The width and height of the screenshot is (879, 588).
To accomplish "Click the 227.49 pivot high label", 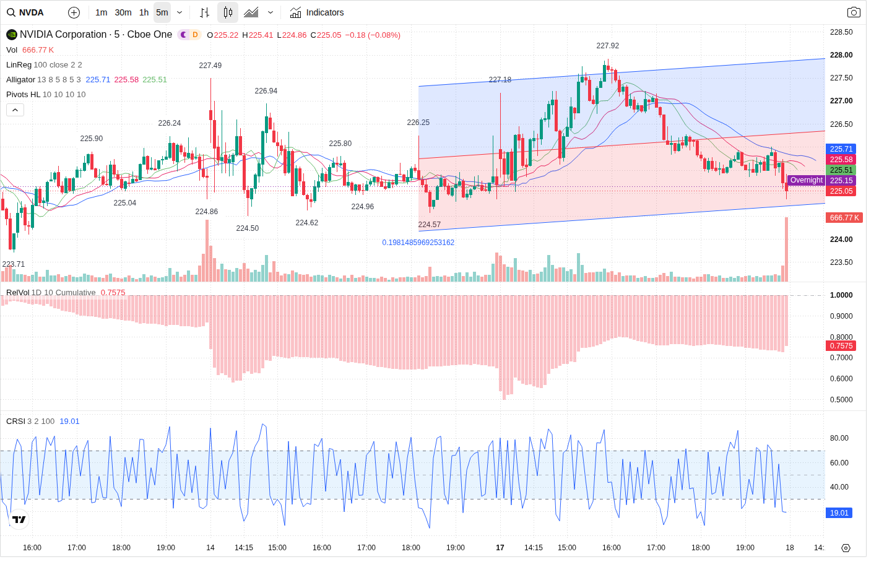I will click(210, 66).
